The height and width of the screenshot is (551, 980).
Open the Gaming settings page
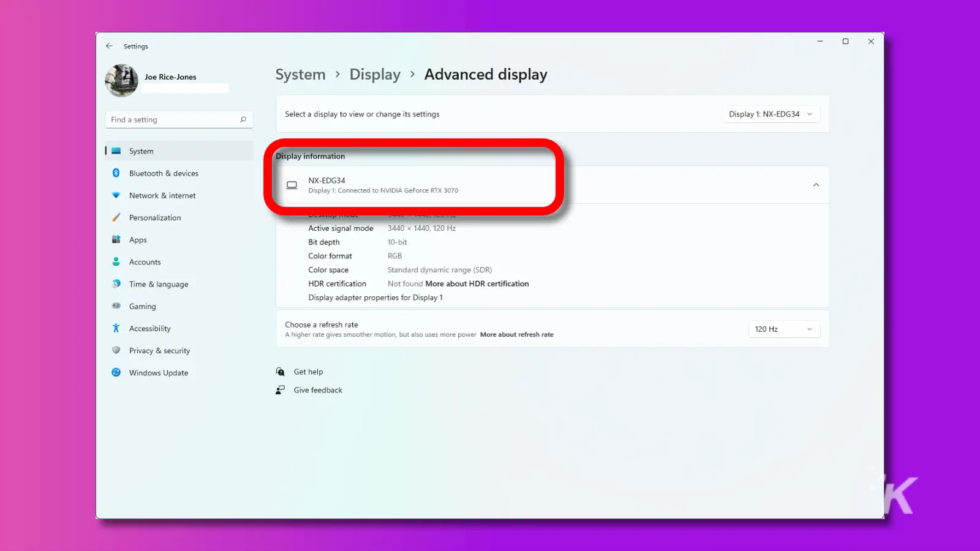point(179,306)
